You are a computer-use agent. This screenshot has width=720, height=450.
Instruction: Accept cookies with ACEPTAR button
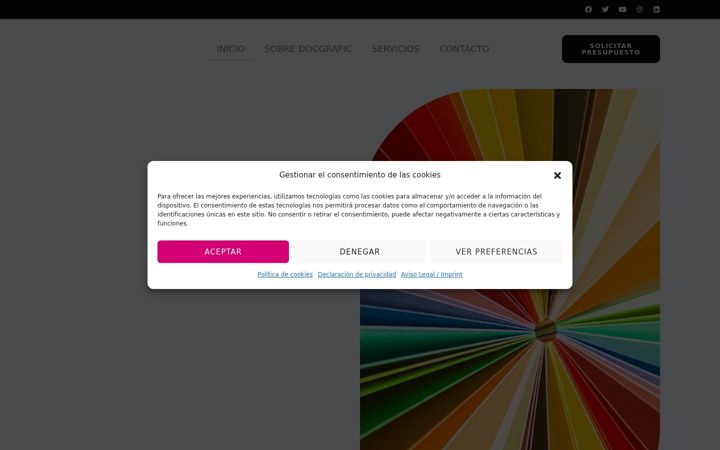point(223,252)
